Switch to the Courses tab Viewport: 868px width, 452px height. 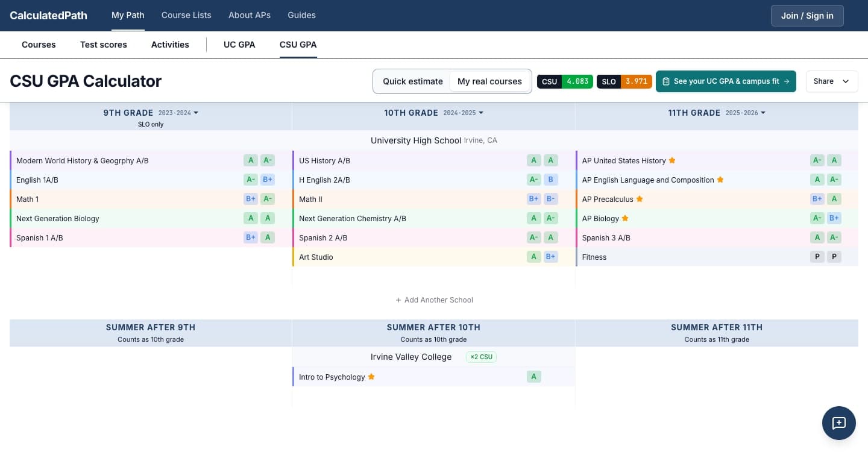pos(39,45)
